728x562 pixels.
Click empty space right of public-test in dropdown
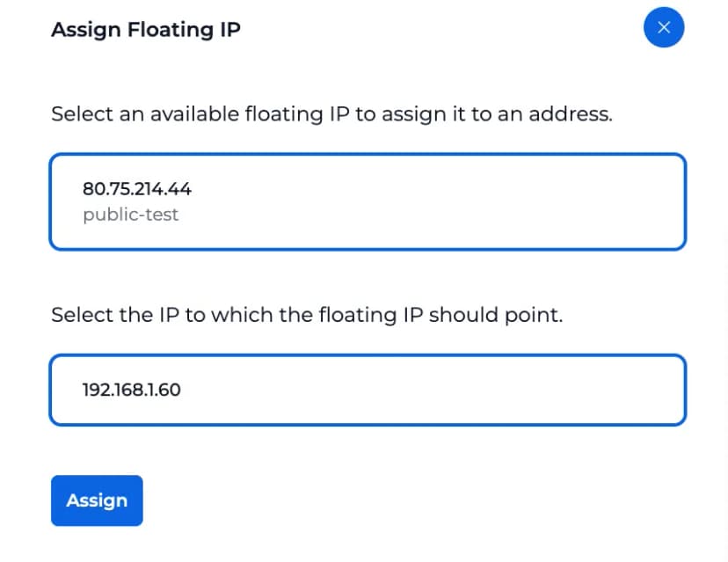tap(440, 215)
